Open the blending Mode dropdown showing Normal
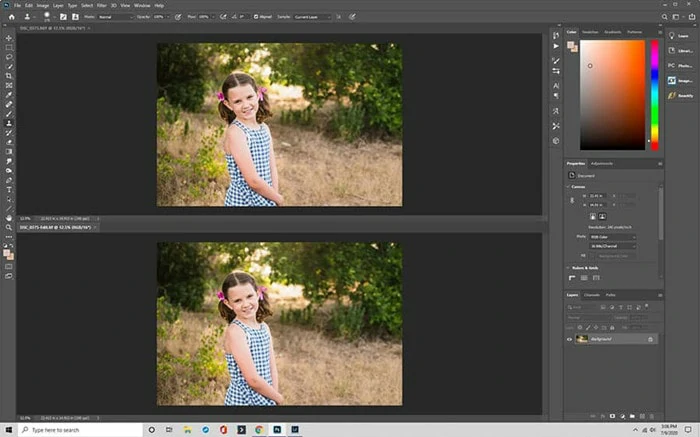 (x=115, y=17)
